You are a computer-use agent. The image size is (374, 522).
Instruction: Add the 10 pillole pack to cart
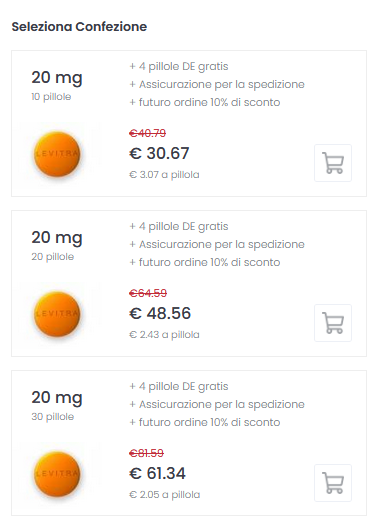[333, 163]
